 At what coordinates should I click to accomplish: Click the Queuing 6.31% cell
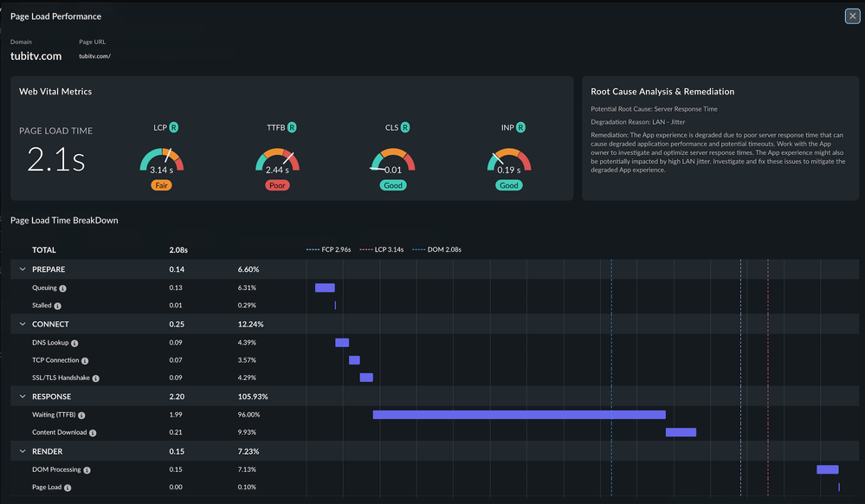click(x=247, y=288)
